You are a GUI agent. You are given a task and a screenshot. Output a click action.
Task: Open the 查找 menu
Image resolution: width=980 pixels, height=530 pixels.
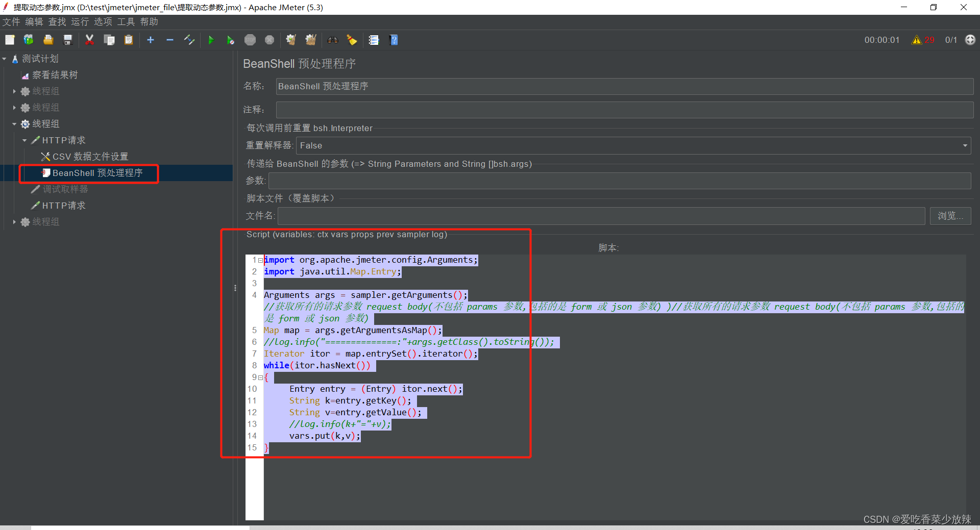click(57, 22)
